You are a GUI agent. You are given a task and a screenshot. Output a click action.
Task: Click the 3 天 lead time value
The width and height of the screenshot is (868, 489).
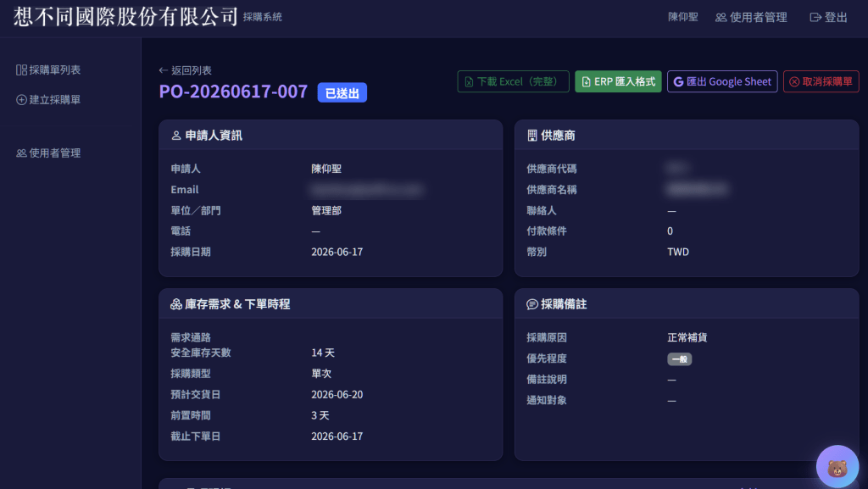(320, 415)
